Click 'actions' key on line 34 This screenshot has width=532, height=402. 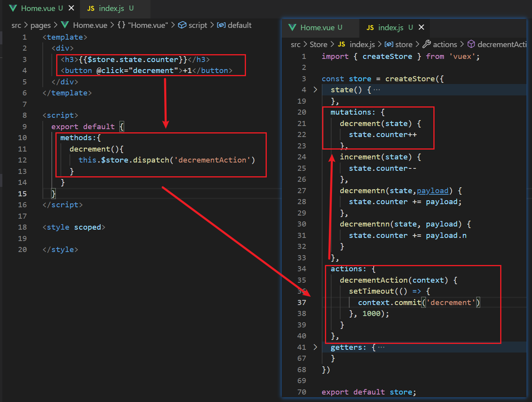tap(346, 269)
